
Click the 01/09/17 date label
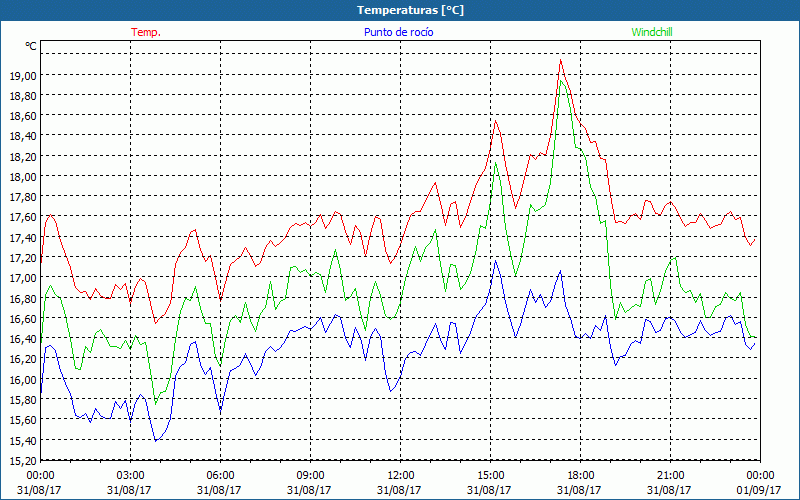[759, 490]
